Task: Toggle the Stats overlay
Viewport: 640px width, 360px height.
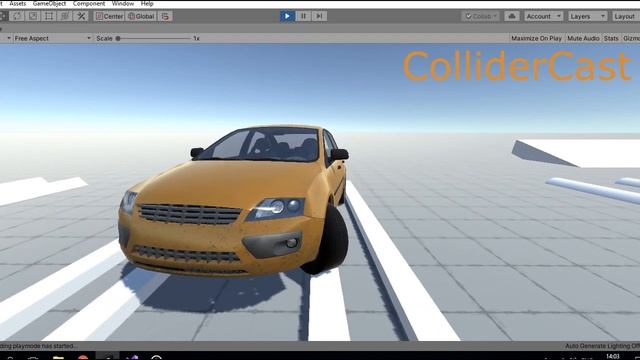Action: point(611,38)
